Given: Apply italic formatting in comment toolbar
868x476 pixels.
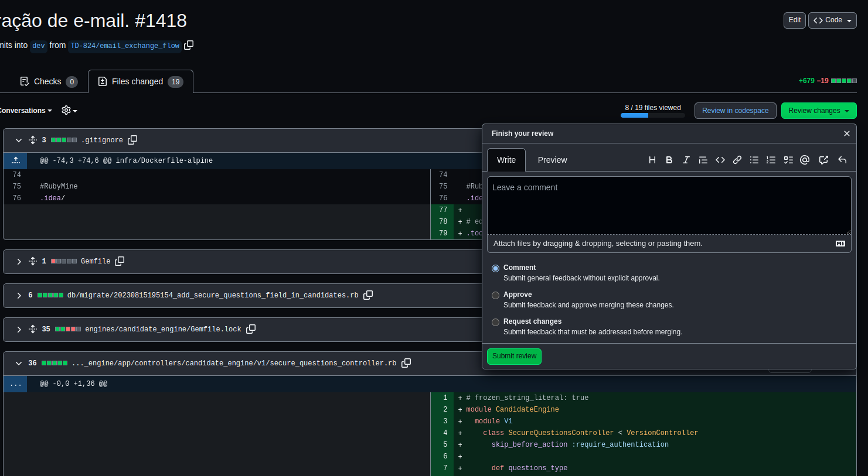Looking at the screenshot, I should pyautogui.click(x=686, y=160).
